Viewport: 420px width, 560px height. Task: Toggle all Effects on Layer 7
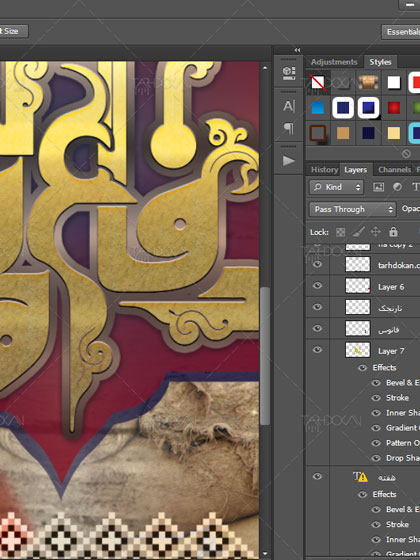pos(362,368)
